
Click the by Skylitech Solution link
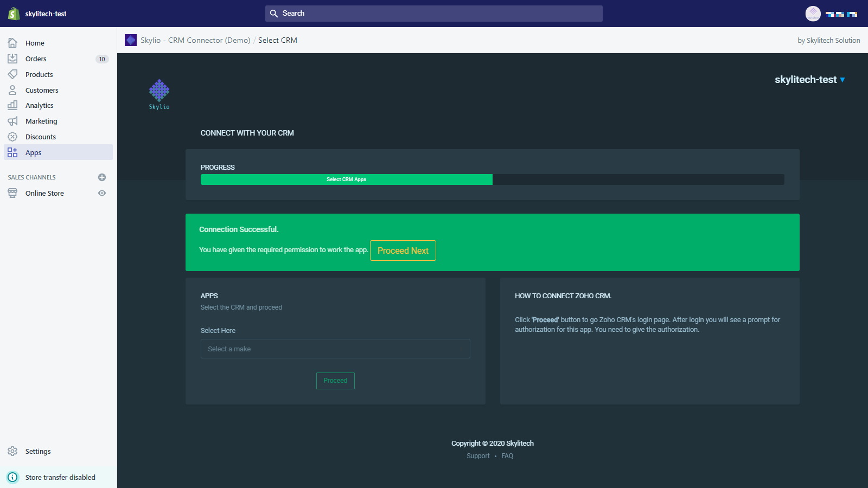(828, 40)
